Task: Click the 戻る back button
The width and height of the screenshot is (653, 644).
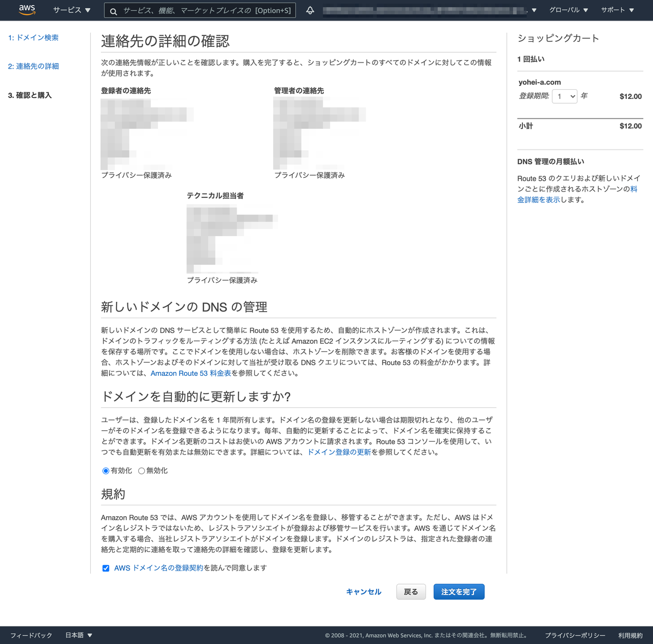Action: (x=411, y=592)
